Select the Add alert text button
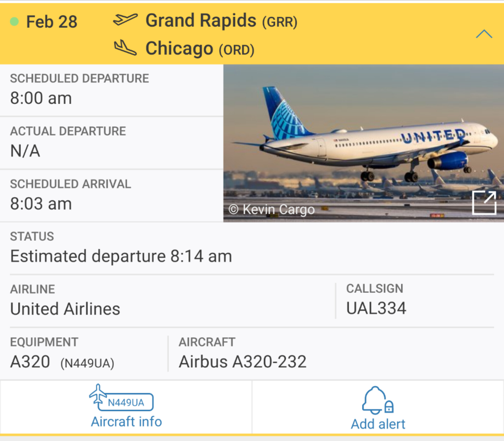The image size is (504, 441). (378, 424)
